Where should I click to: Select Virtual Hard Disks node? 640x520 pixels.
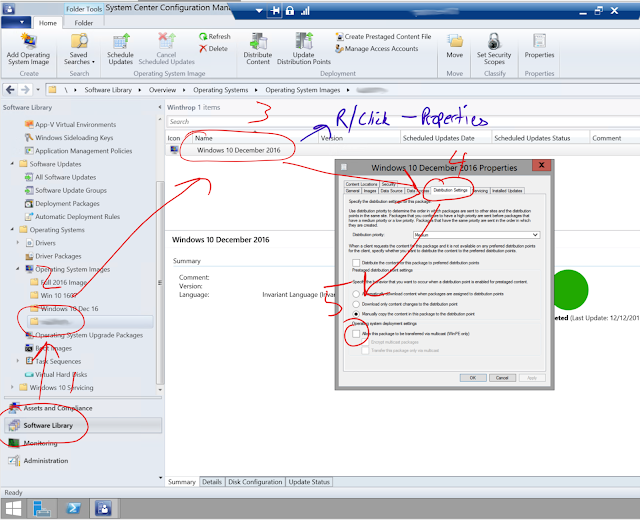point(56,375)
